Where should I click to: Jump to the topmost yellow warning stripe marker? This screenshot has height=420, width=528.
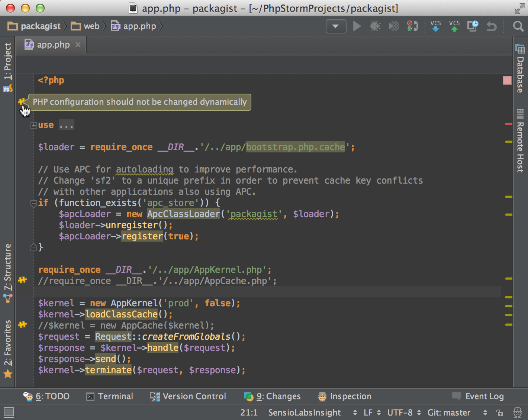click(509, 142)
